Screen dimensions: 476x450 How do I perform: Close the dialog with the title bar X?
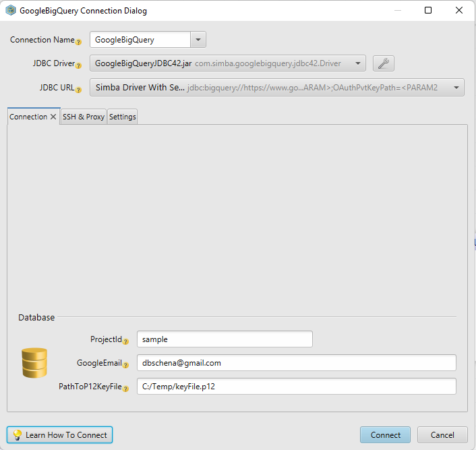click(x=459, y=10)
